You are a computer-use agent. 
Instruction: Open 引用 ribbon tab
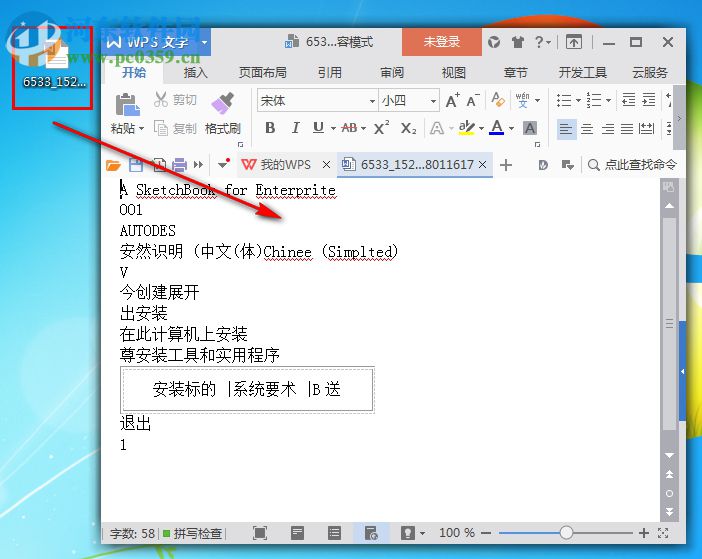coord(330,73)
